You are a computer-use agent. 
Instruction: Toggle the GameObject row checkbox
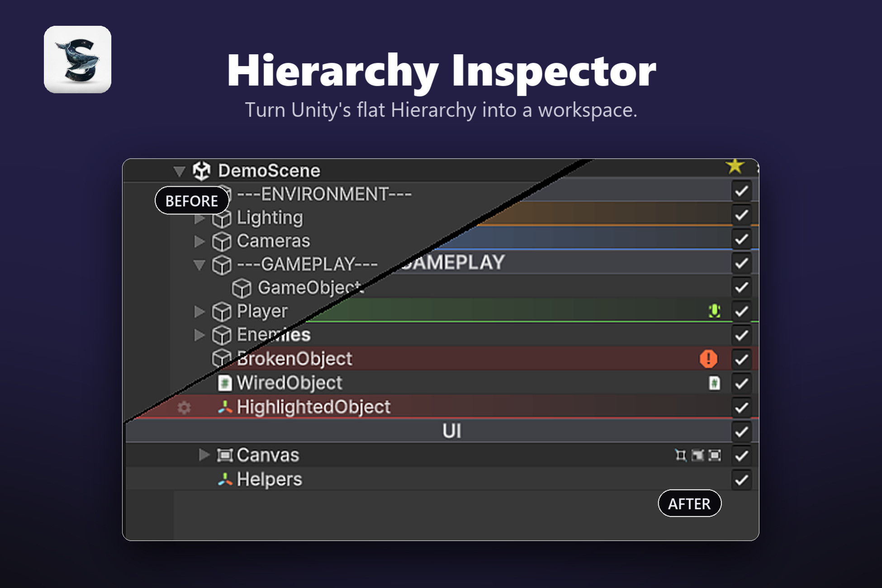pyautogui.click(x=741, y=287)
